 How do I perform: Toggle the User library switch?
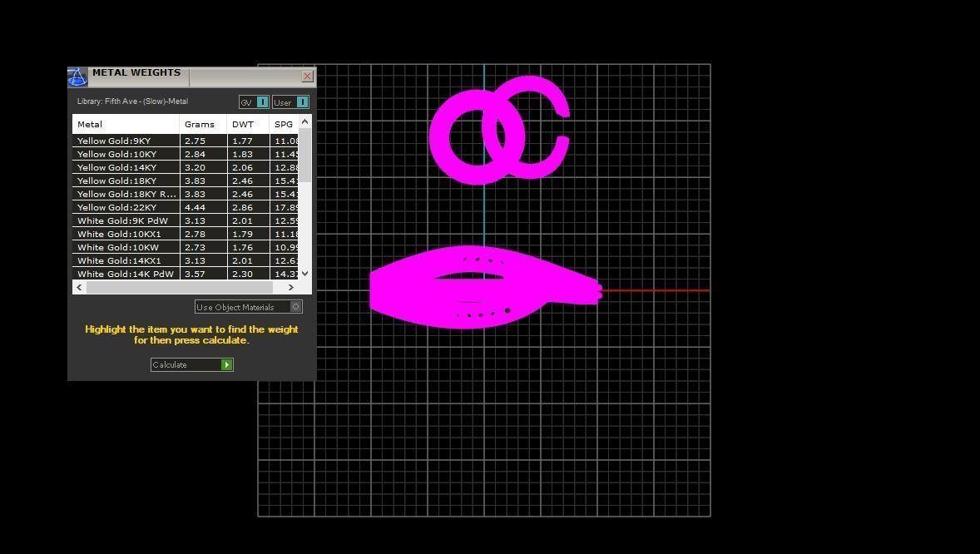(x=290, y=102)
